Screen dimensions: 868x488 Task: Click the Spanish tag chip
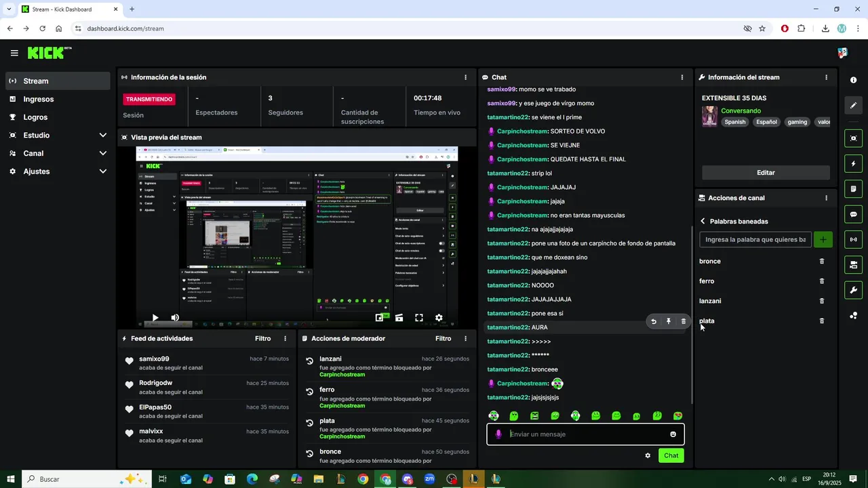tap(734, 122)
